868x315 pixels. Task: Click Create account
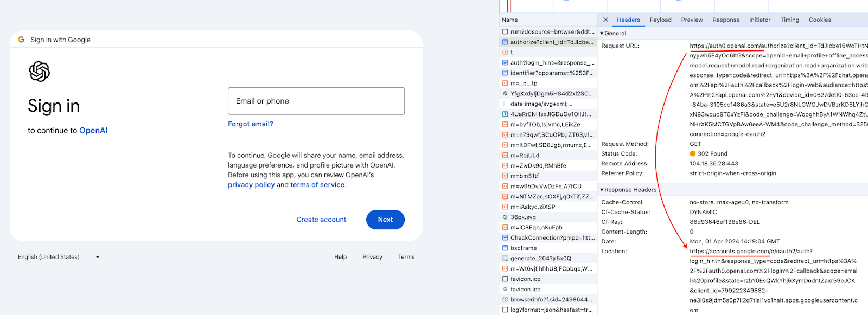(x=321, y=220)
